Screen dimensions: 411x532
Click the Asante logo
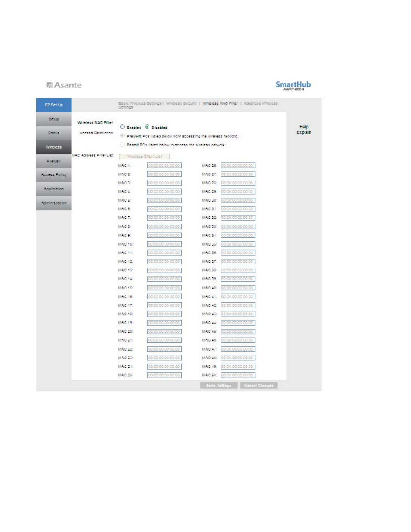click(x=64, y=85)
